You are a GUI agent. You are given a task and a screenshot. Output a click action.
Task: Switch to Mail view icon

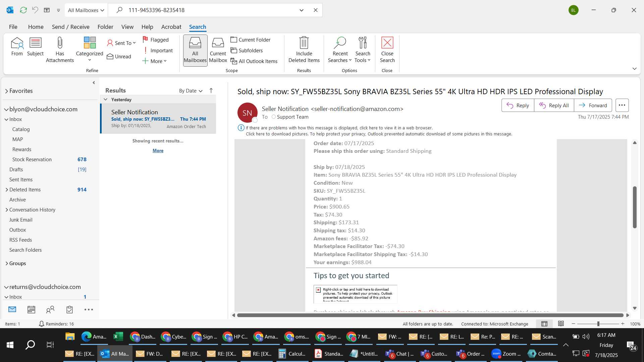point(12,310)
